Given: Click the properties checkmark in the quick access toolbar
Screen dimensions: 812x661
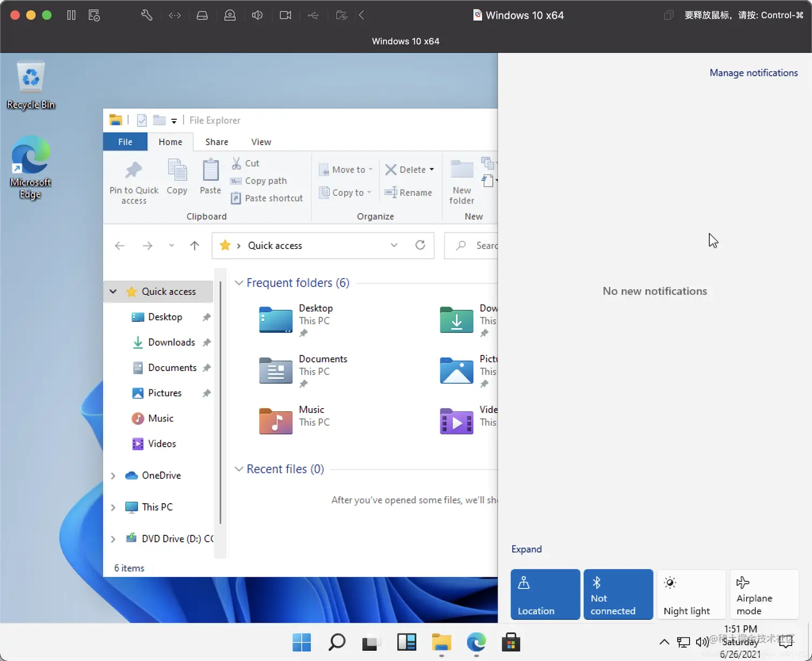Looking at the screenshot, I should [x=142, y=120].
